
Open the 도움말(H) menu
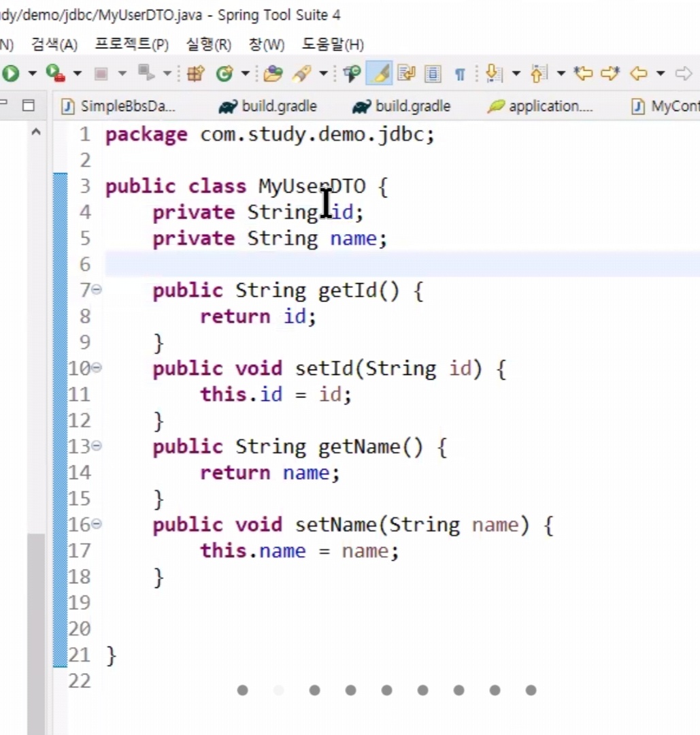(332, 44)
